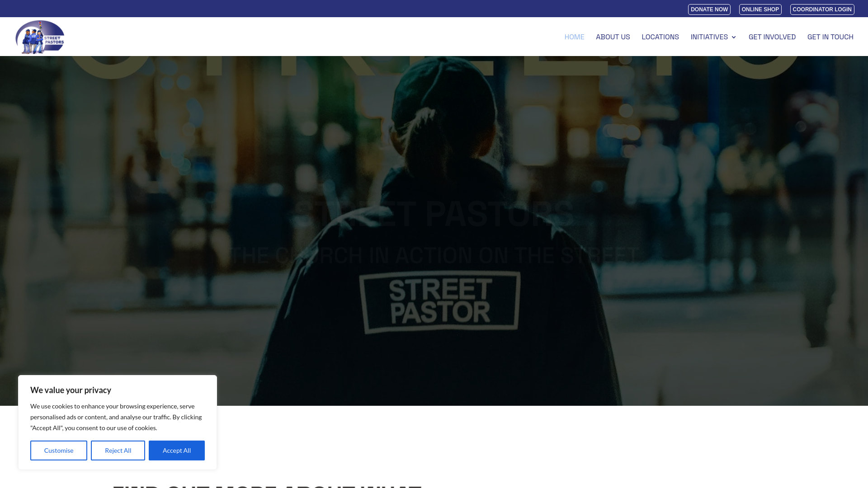Accept all cookies
868x488 pixels.
tap(177, 450)
